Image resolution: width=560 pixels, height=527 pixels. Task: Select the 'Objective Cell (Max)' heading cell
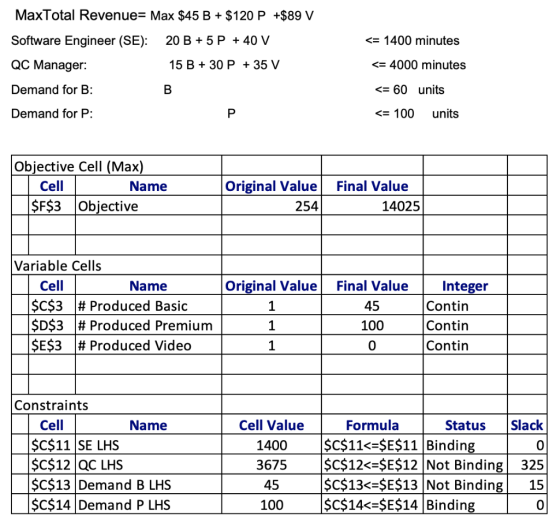(x=116, y=165)
